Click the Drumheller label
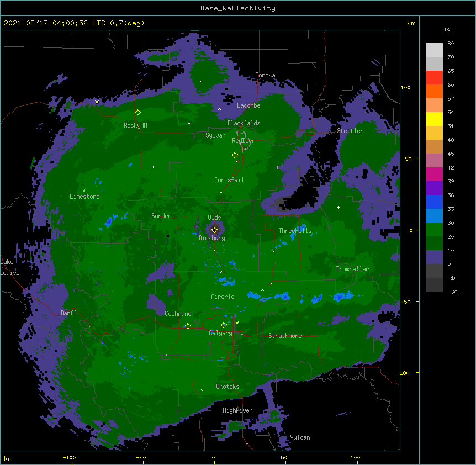The width and height of the screenshot is (476, 465). 352,269
